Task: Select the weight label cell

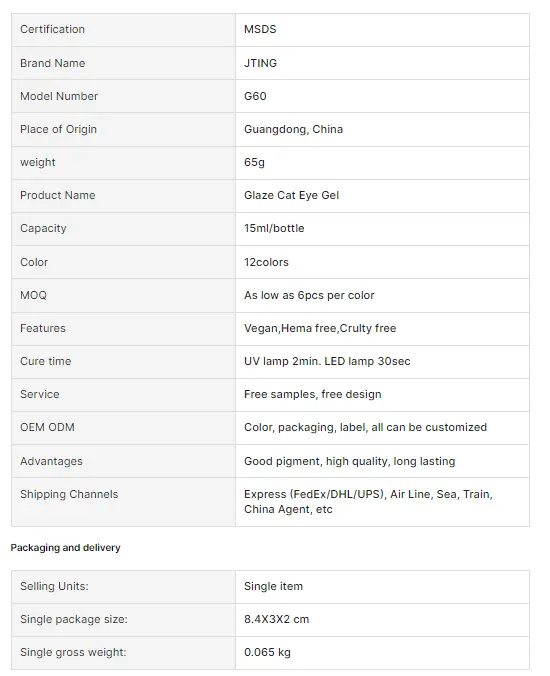Action: (x=123, y=163)
